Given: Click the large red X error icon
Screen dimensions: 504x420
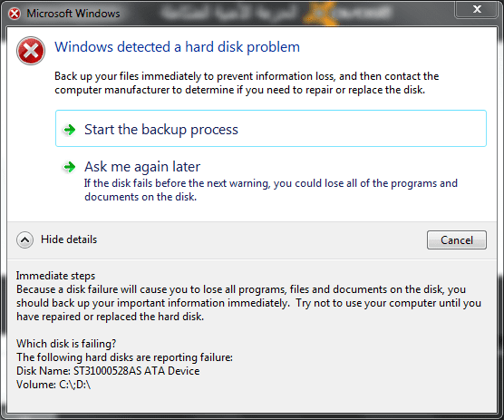Looking at the screenshot, I should (x=31, y=51).
